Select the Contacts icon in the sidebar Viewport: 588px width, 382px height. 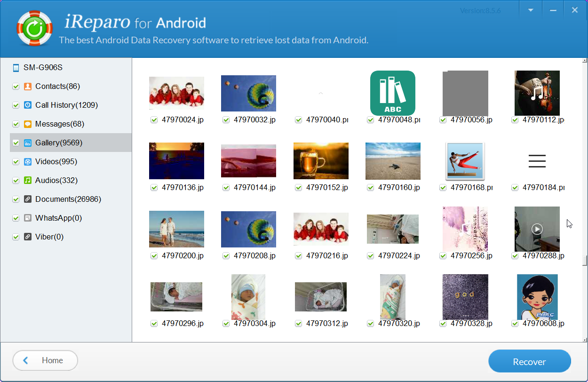click(28, 86)
